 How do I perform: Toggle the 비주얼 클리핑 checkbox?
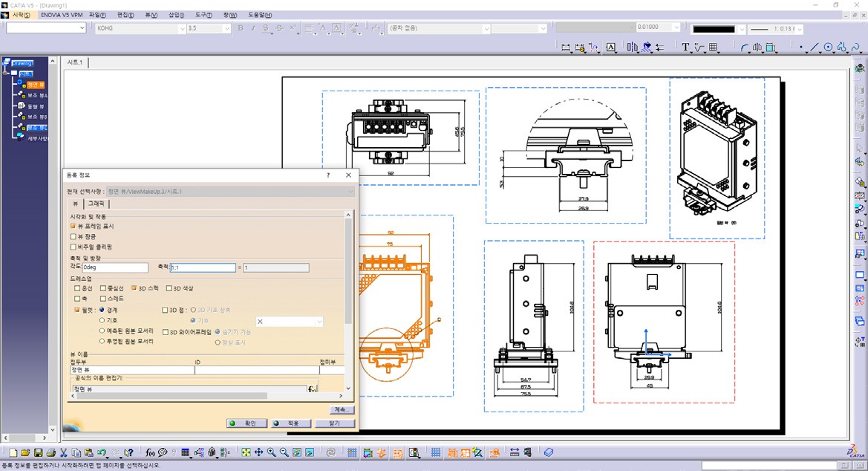point(73,247)
